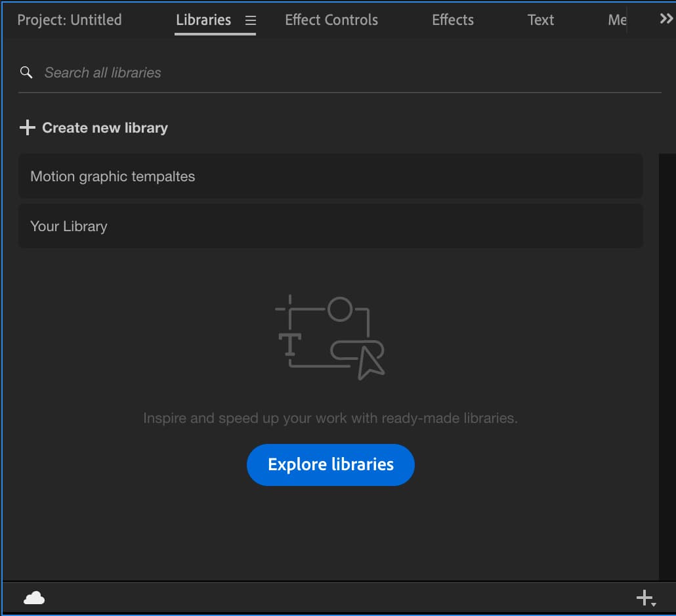Open the dropdown arrow next to the add button

coord(653,603)
